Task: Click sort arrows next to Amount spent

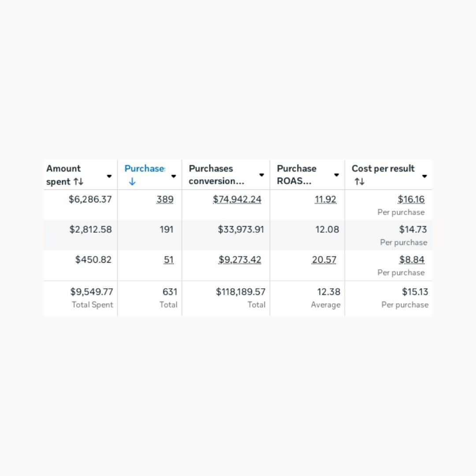Action: pyautogui.click(x=78, y=182)
